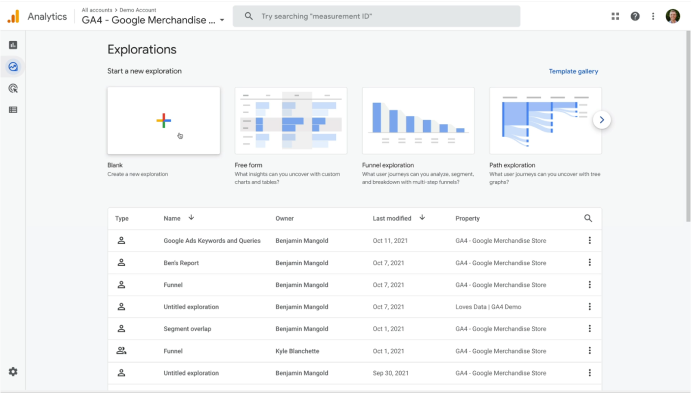This screenshot has width=691, height=393.
Task: Click the page vertical scrollbar
Action: click(688, 126)
